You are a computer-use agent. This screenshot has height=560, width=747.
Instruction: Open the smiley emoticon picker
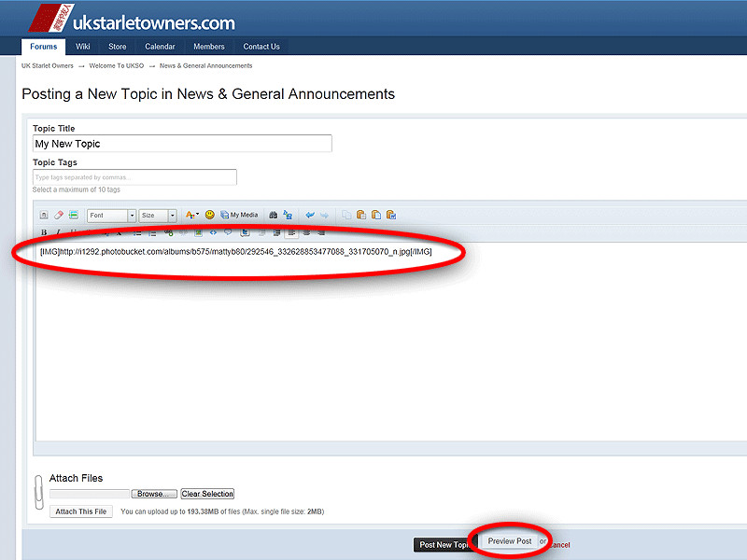pyautogui.click(x=209, y=215)
